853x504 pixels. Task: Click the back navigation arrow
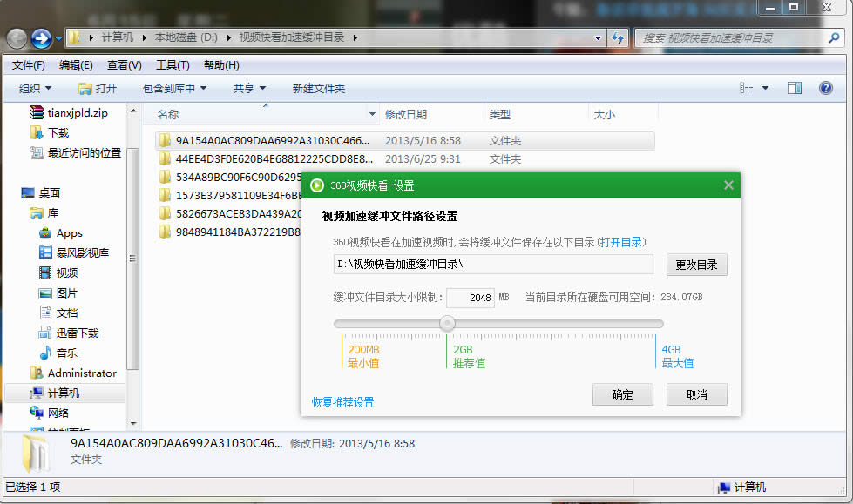click(17, 37)
